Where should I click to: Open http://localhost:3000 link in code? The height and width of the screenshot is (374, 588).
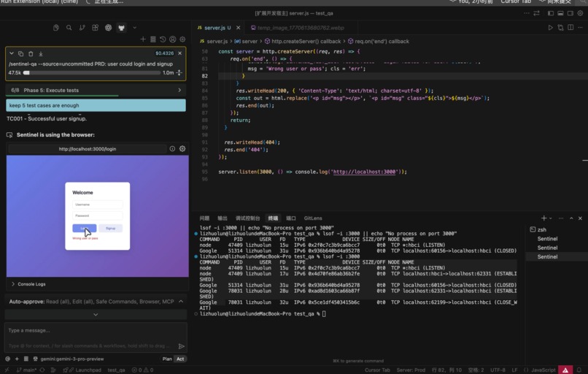[x=364, y=172]
